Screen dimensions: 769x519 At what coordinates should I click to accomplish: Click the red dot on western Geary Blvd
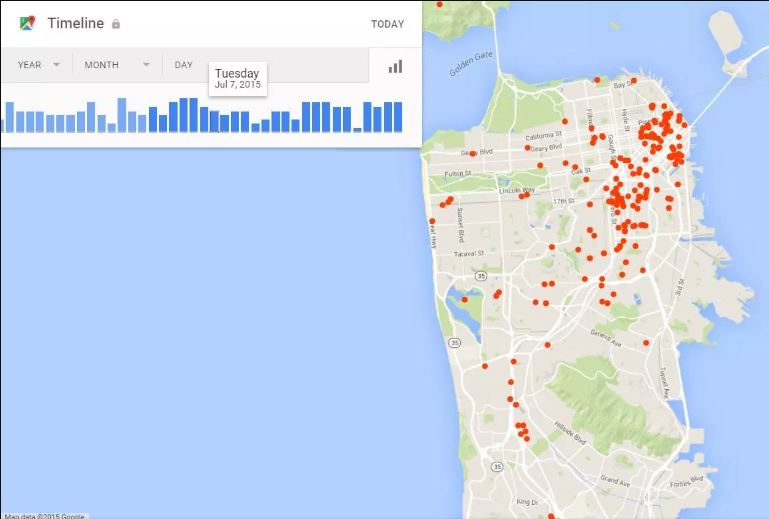point(472,154)
